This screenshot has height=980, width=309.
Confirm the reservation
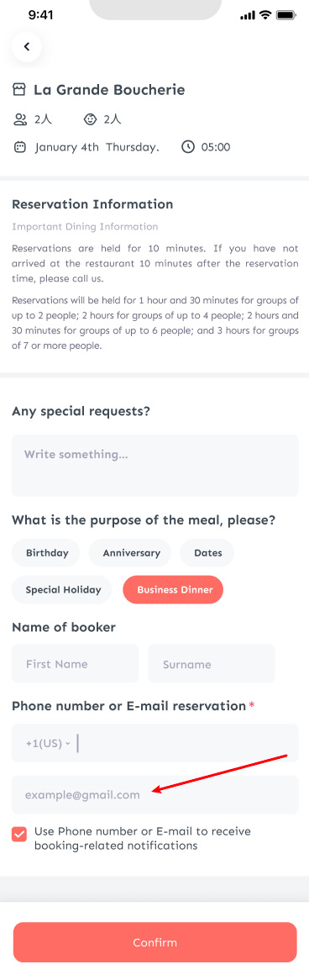pos(154,942)
